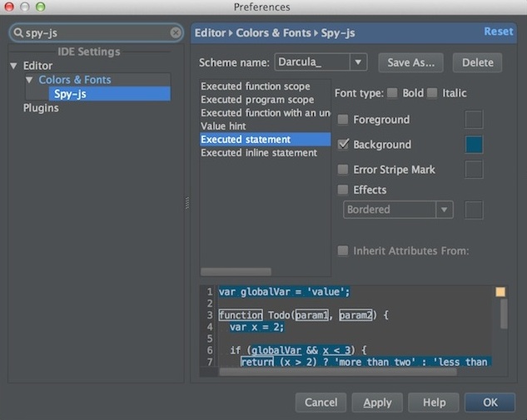Collapse the Editor tree node

click(14, 66)
